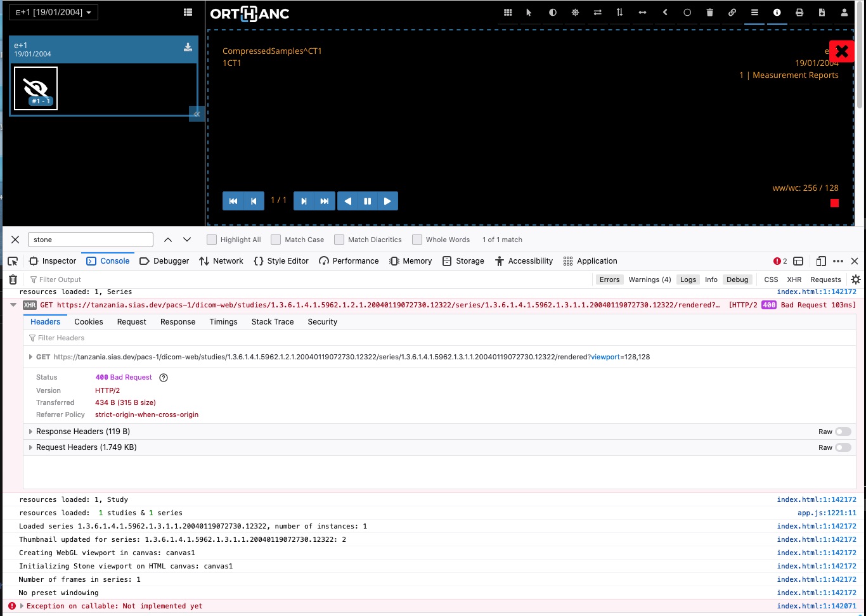866x616 pixels.
Task: Open the Storage tab
Action: (463, 260)
